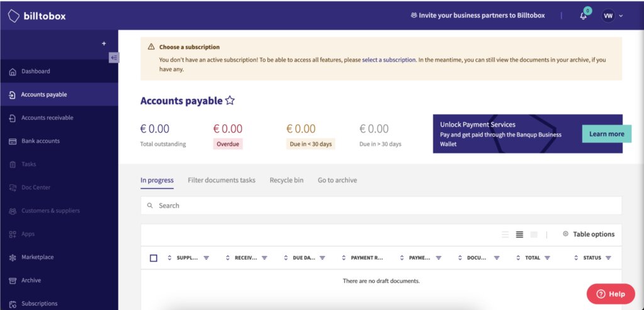The image size is (644, 310).
Task: Sort by the Total column arrows
Action: tap(519, 258)
